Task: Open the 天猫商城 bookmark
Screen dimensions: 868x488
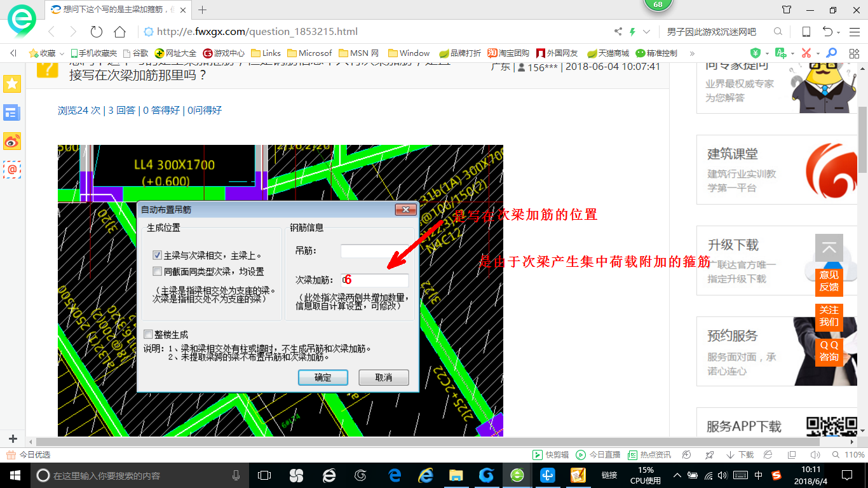Action: pos(608,53)
